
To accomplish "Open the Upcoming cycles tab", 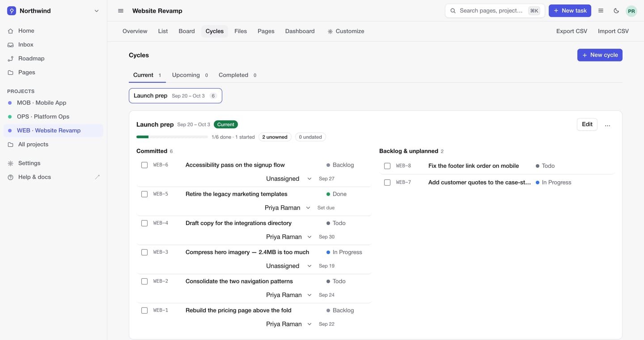I will (x=190, y=75).
